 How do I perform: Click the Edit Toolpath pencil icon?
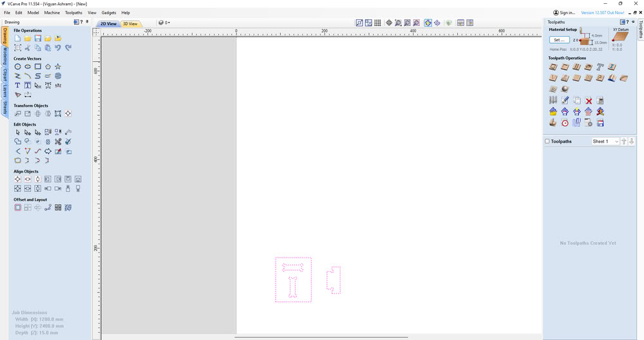(565, 100)
